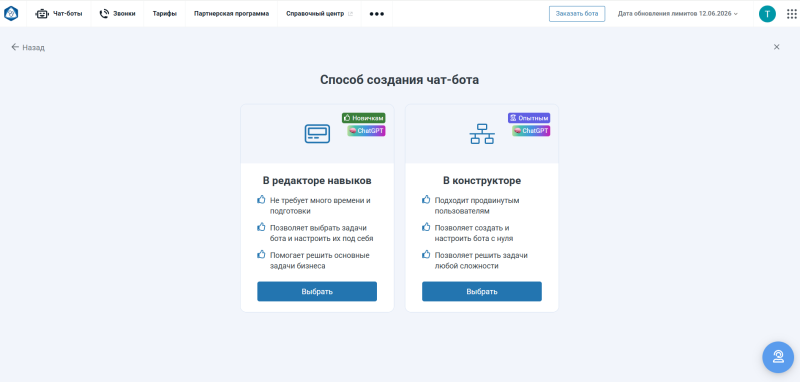Choose В редакторе навыков via Выбрать
The width and height of the screenshot is (800, 382).
[317, 291]
